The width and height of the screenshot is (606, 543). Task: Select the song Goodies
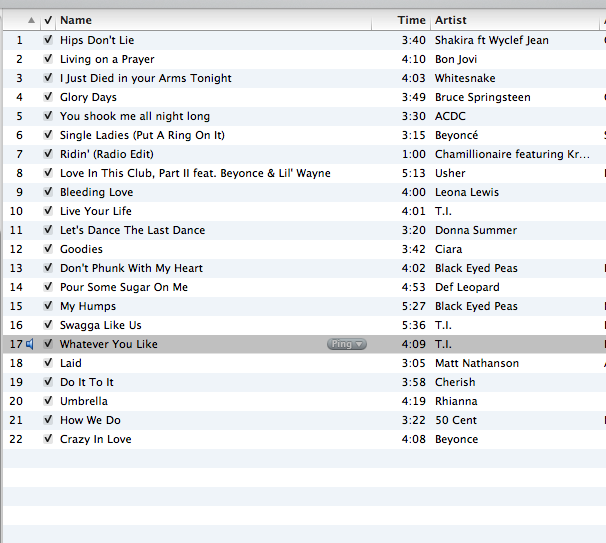(x=81, y=249)
